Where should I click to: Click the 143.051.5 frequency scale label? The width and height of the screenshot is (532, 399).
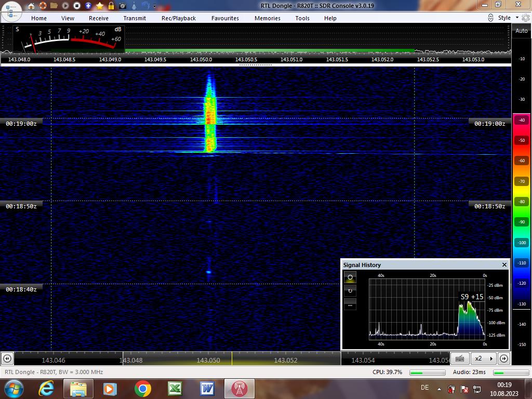tap(337, 59)
